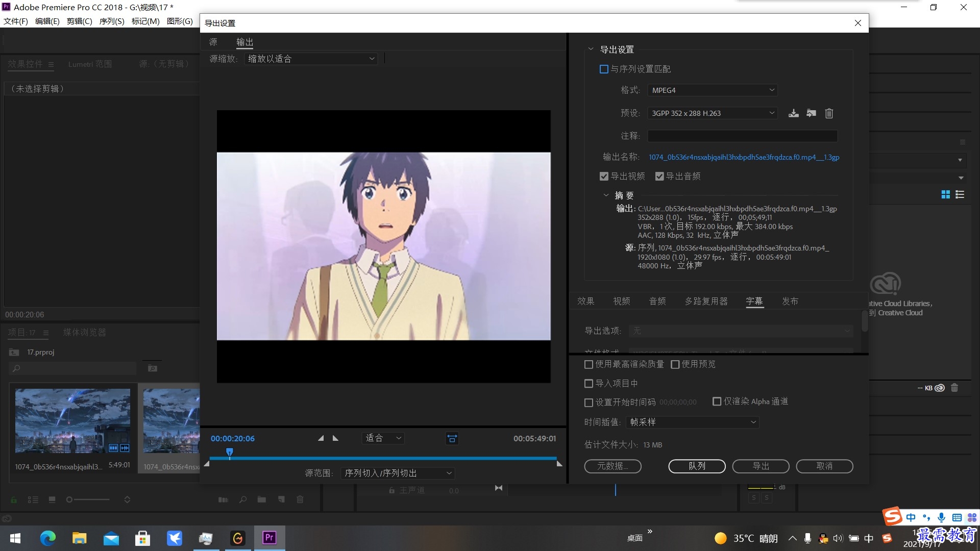
Task: Click the orange G app taskbar icon
Action: coord(237,538)
